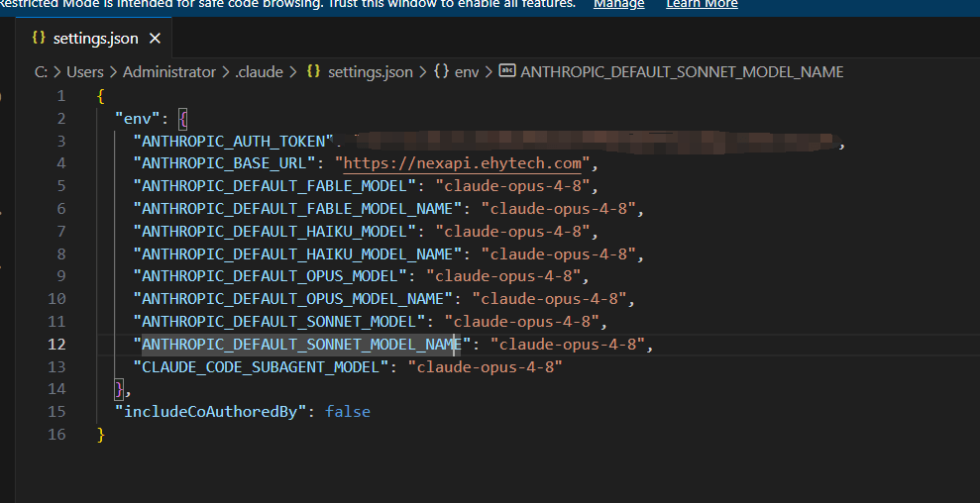Open the Users breadcrumb folder
The image size is (980, 503).
(x=85, y=72)
